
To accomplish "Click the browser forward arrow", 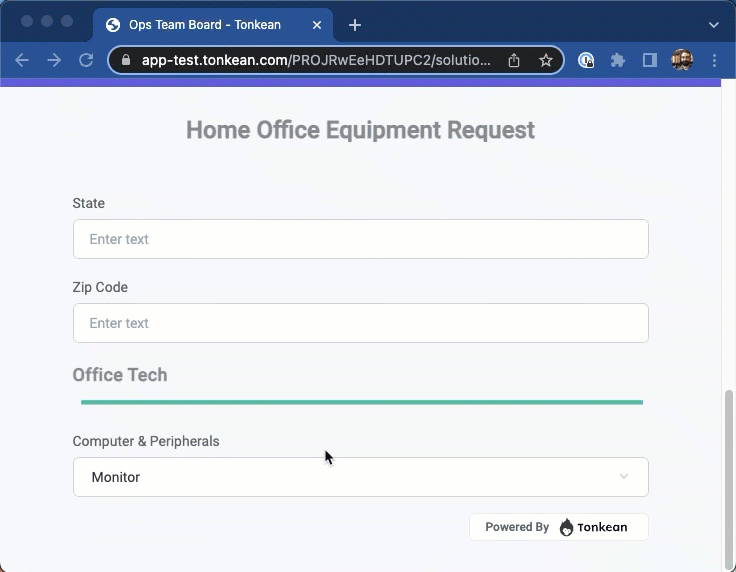I will click(x=54, y=60).
